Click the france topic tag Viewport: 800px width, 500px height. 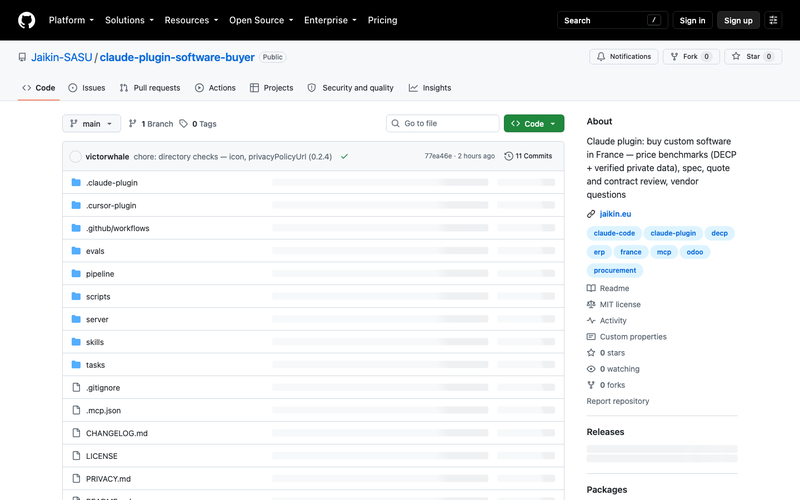click(x=631, y=252)
